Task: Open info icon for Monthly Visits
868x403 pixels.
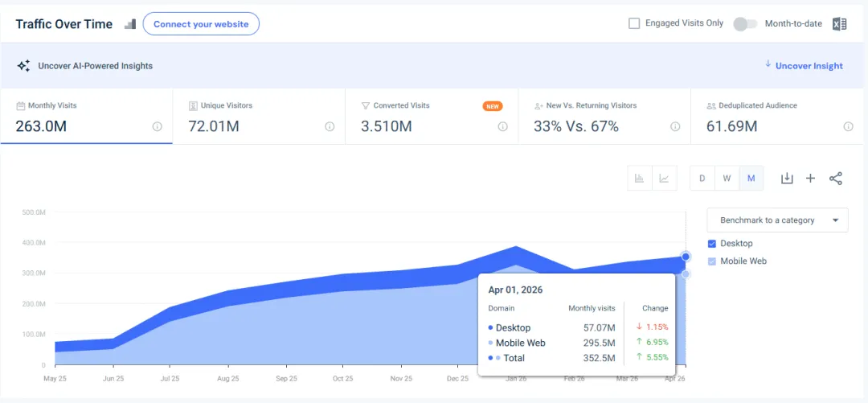Action: click(158, 126)
